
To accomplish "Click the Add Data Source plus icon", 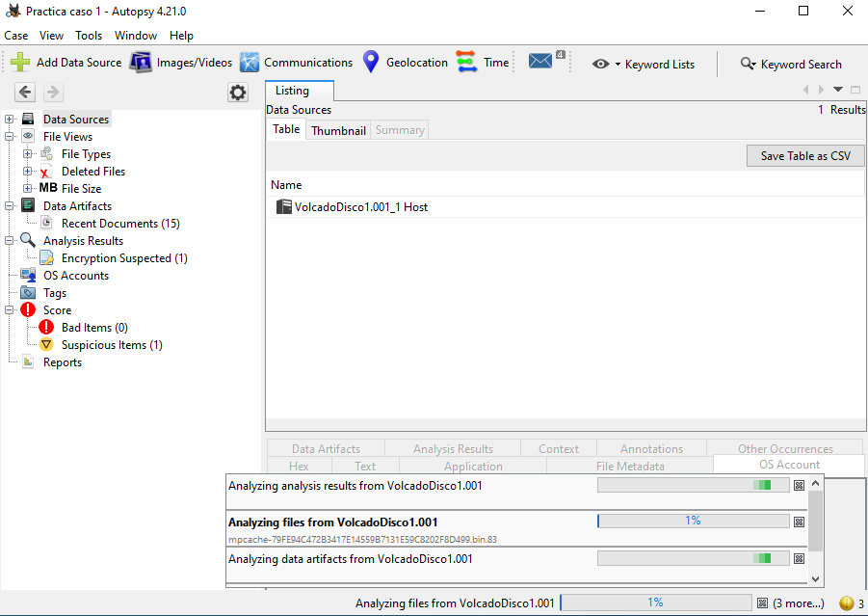I will pos(20,63).
